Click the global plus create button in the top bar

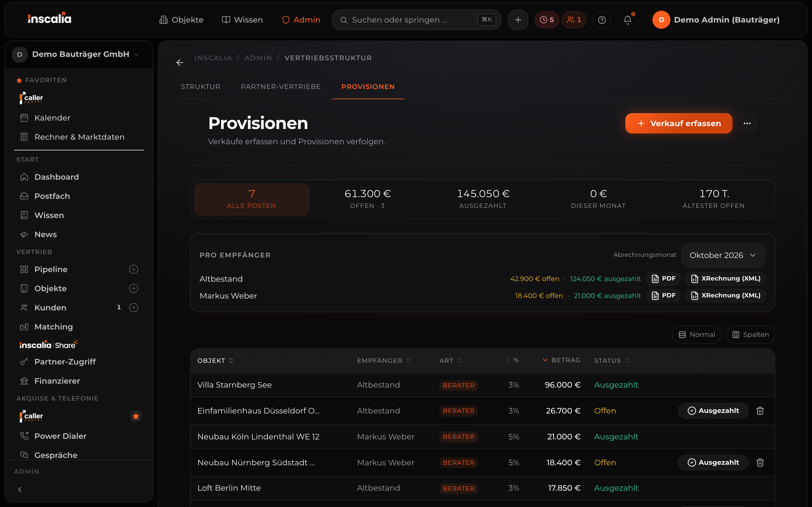pos(518,20)
